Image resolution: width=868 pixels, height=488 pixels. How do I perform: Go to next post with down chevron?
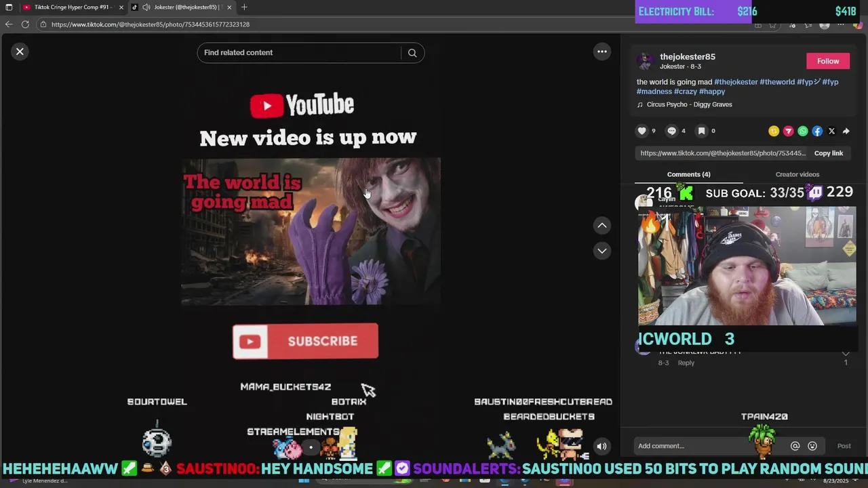click(601, 251)
